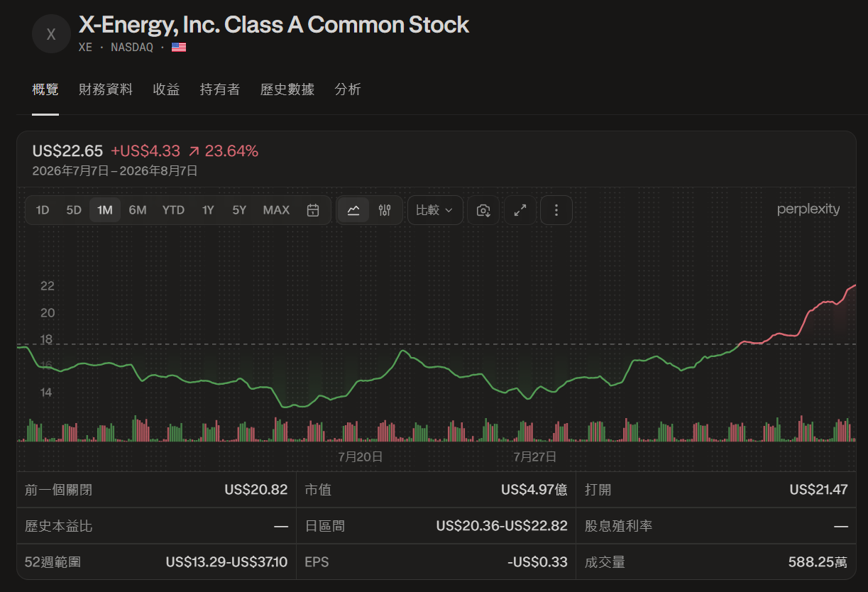The image size is (868, 592).
Task: Select the line chart view icon
Action: pos(353,210)
